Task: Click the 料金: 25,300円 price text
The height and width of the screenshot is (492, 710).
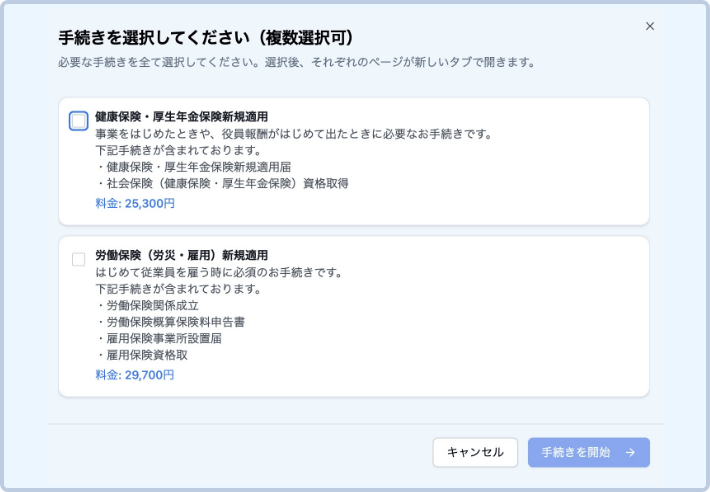Action: pyautogui.click(x=135, y=202)
